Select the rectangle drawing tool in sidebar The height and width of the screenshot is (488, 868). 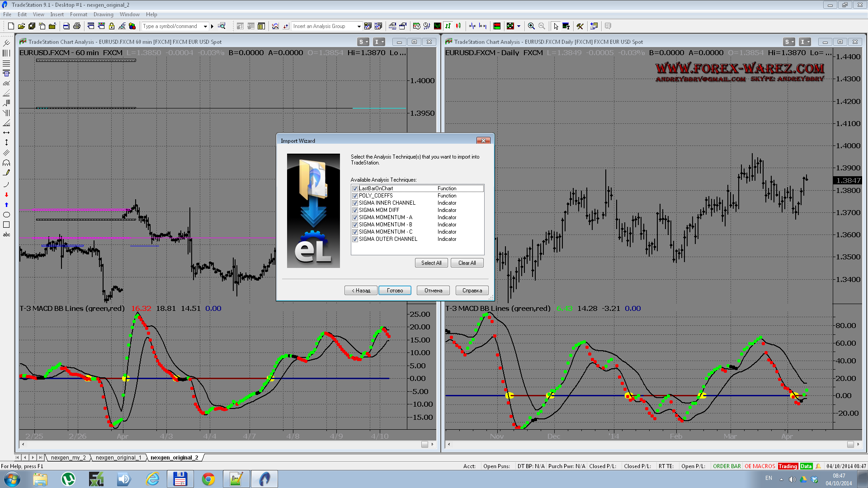tap(6, 225)
